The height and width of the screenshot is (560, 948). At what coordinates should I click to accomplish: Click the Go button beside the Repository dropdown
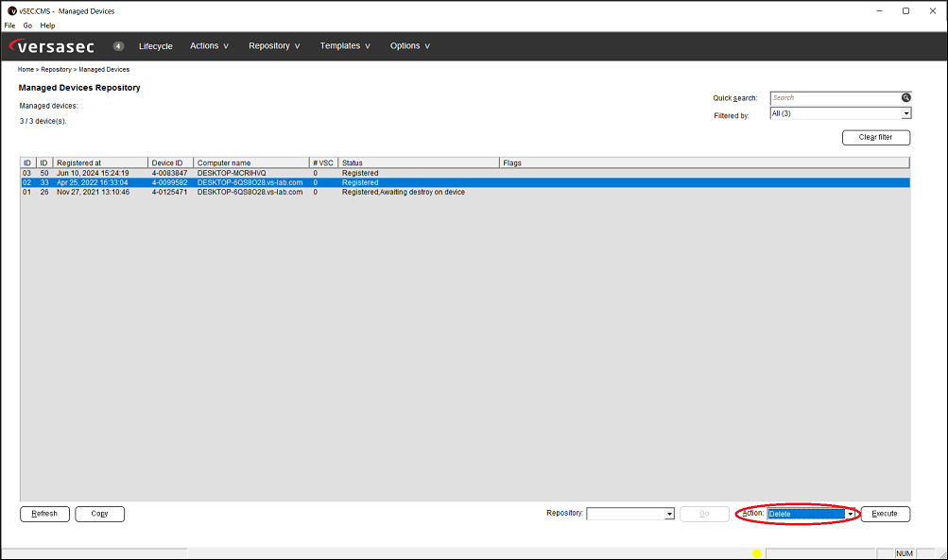[704, 514]
